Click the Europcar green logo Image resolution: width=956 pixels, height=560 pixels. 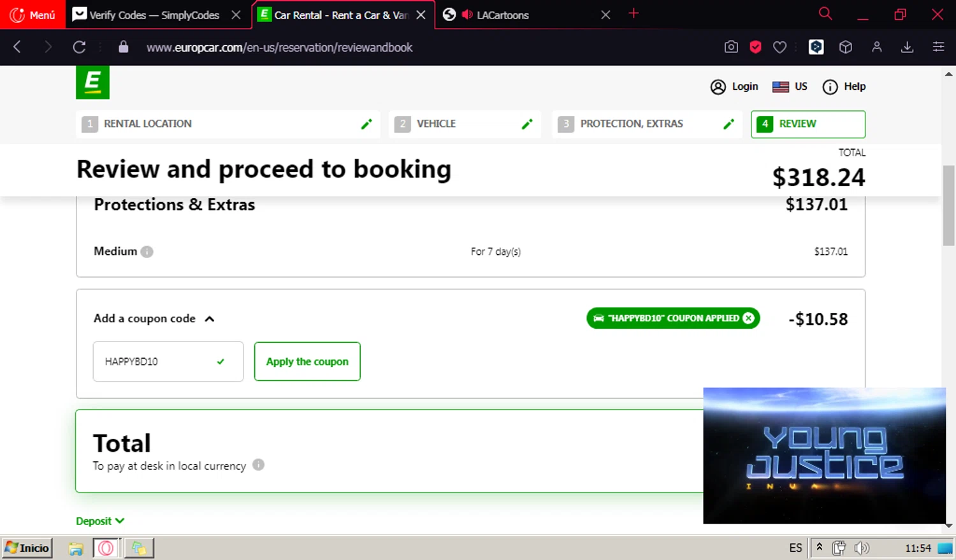click(x=92, y=82)
